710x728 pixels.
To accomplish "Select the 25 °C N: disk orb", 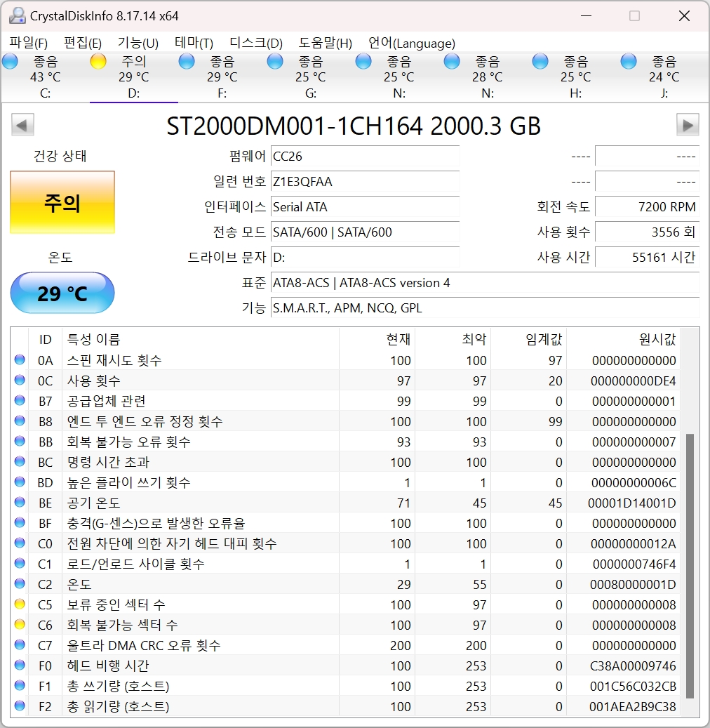I will (364, 62).
